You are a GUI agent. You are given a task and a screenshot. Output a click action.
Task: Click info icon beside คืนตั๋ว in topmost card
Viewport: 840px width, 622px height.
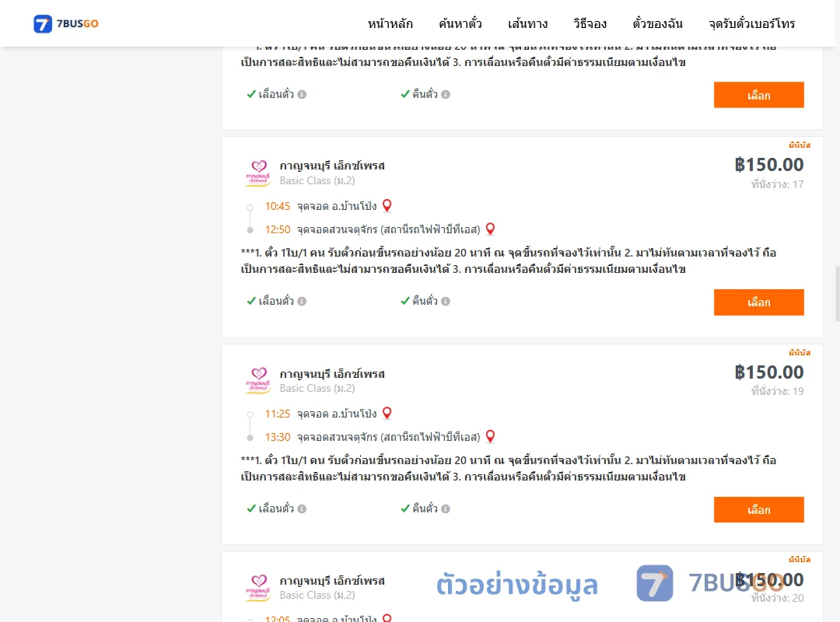(x=446, y=94)
